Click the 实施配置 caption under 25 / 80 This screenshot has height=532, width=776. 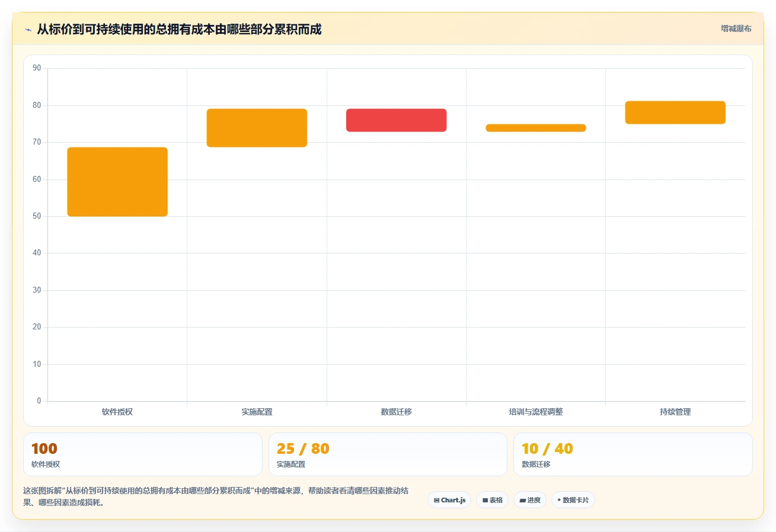pyautogui.click(x=291, y=464)
